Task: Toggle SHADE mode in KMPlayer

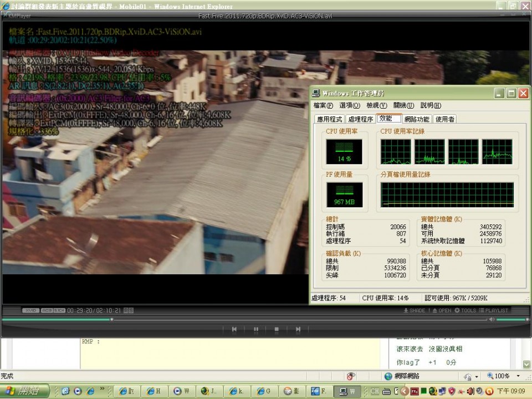Action: coord(415,310)
